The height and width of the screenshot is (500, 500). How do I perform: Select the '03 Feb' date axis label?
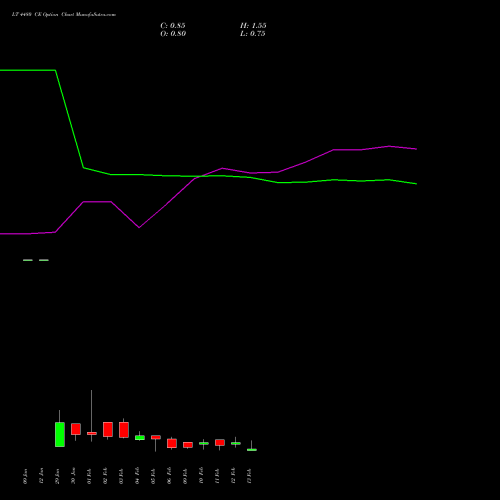[121, 476]
